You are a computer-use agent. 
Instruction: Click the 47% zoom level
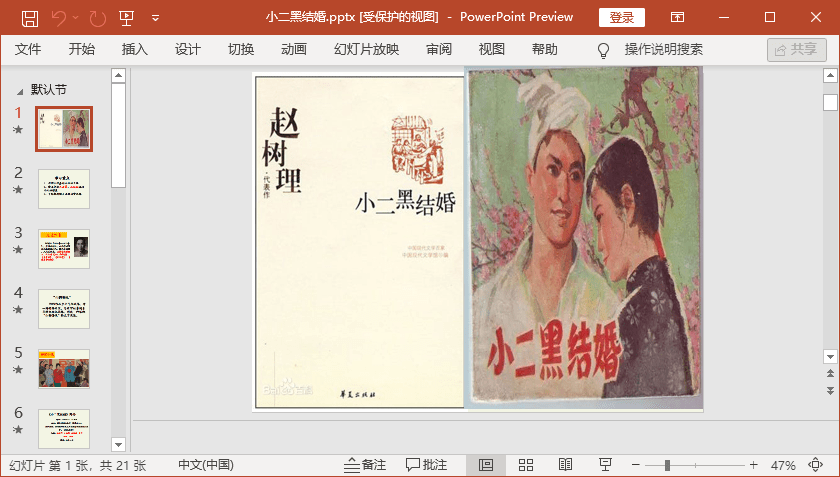tap(783, 465)
